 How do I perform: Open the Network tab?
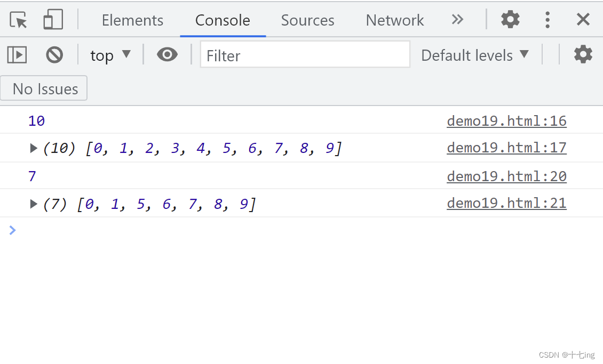point(394,20)
